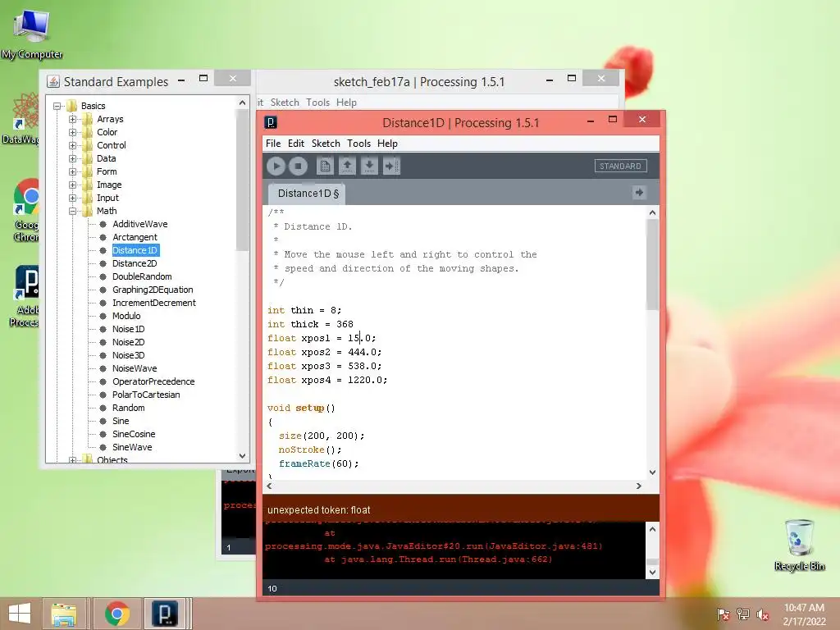The width and height of the screenshot is (840, 630).
Task: Collapse the Math folder
Action: [72, 211]
